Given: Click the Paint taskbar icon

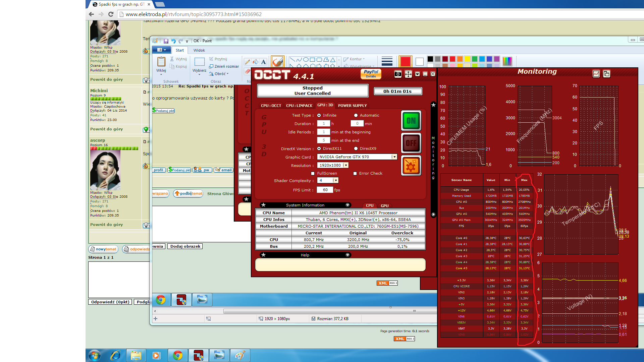Looking at the screenshot, I should 240,355.
